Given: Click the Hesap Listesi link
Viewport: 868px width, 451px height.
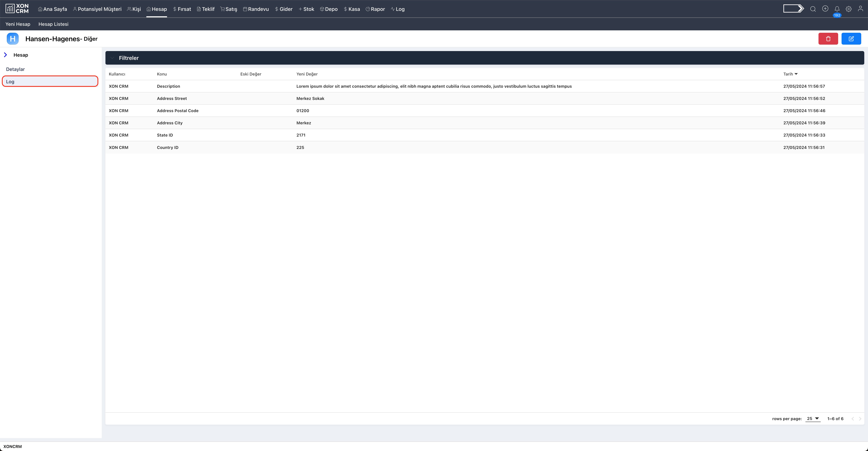Looking at the screenshot, I should 53,24.
